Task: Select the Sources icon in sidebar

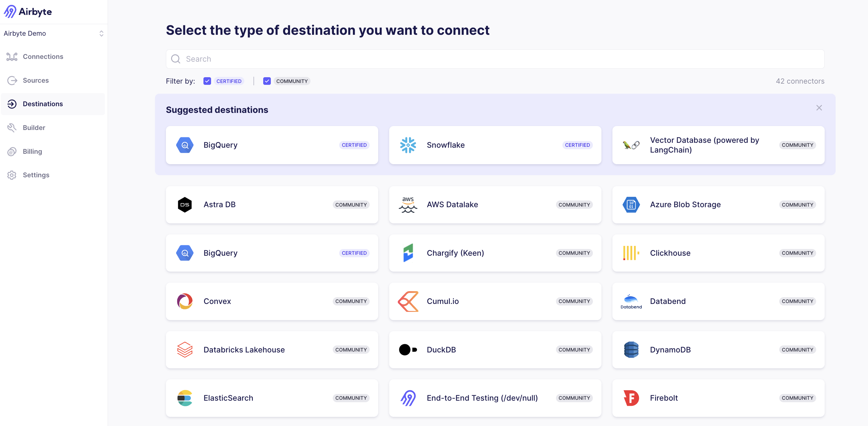Action: [12, 80]
